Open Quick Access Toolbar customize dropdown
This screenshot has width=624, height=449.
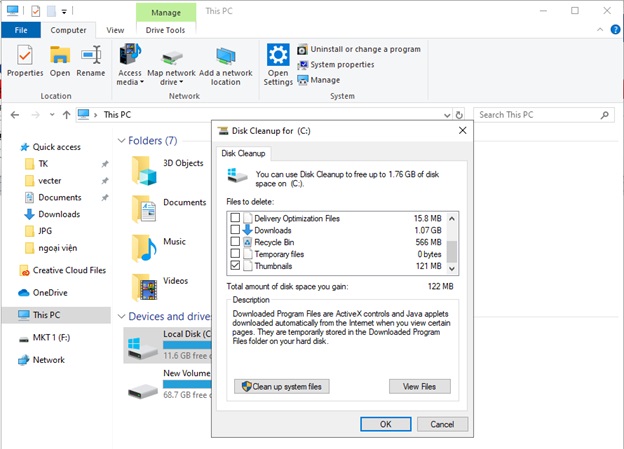pyautogui.click(x=64, y=12)
